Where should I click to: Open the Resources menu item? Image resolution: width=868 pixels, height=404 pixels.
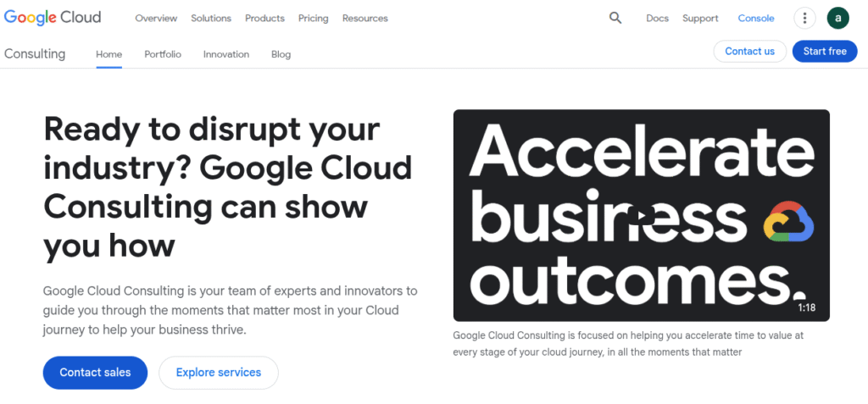[364, 19]
